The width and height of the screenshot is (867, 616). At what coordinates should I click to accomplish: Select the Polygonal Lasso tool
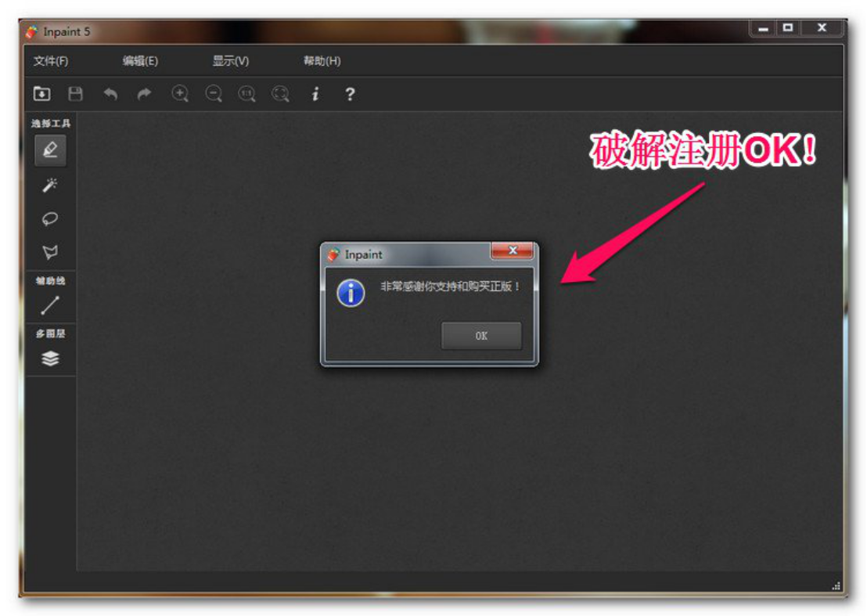pos(50,252)
